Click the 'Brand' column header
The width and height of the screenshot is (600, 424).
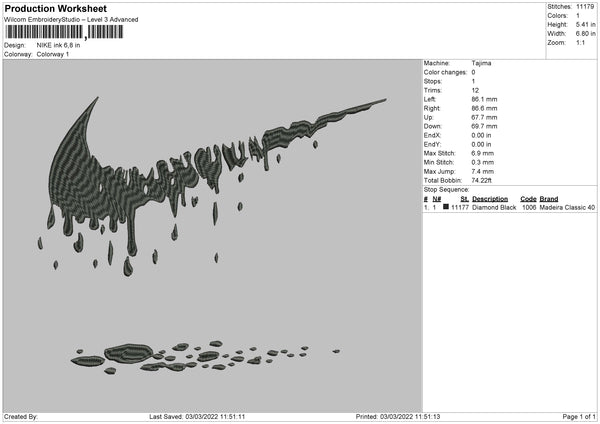coord(549,199)
